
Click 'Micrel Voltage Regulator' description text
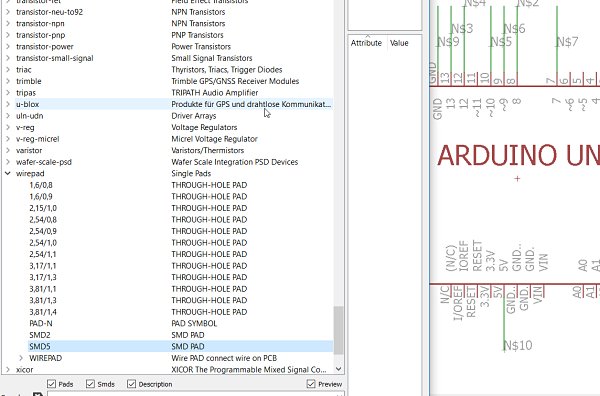point(214,139)
